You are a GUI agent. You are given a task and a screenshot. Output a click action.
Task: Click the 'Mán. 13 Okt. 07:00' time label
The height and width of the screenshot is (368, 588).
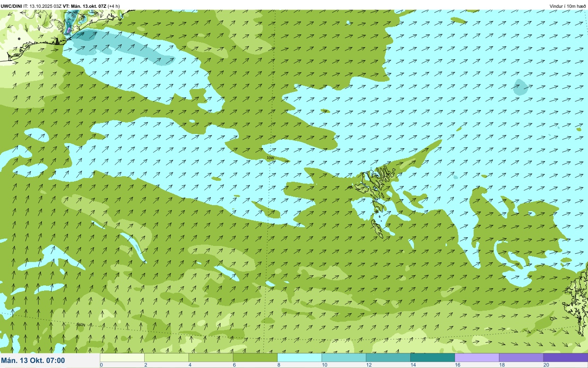click(x=33, y=361)
